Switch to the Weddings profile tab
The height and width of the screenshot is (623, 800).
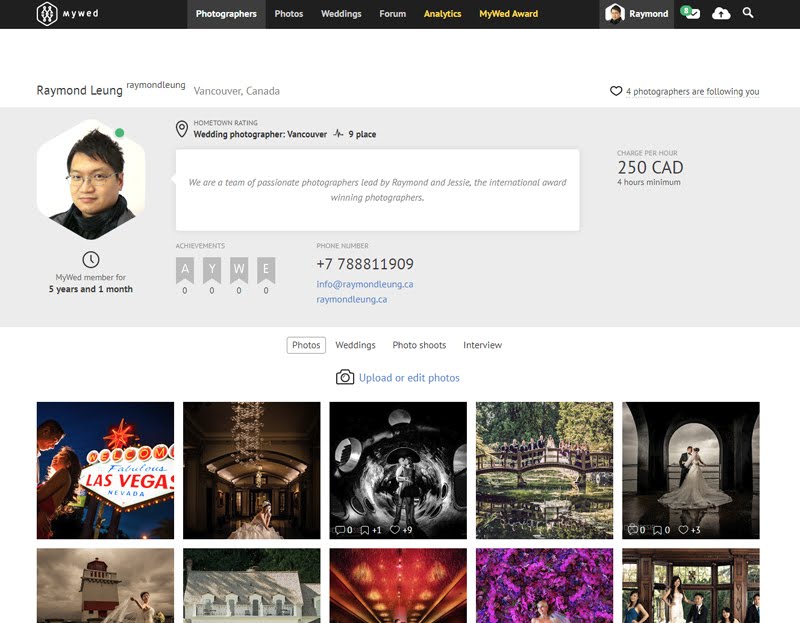coord(355,345)
